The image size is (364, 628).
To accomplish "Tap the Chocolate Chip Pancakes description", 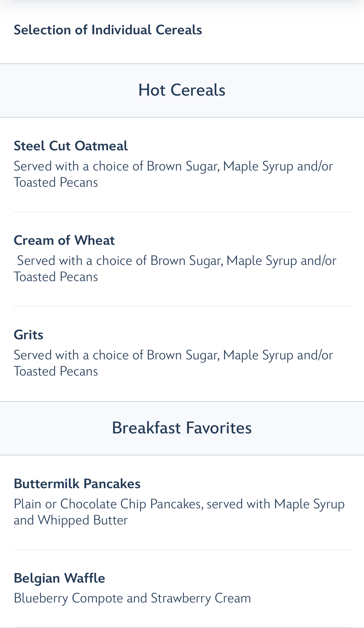I will pos(179,512).
